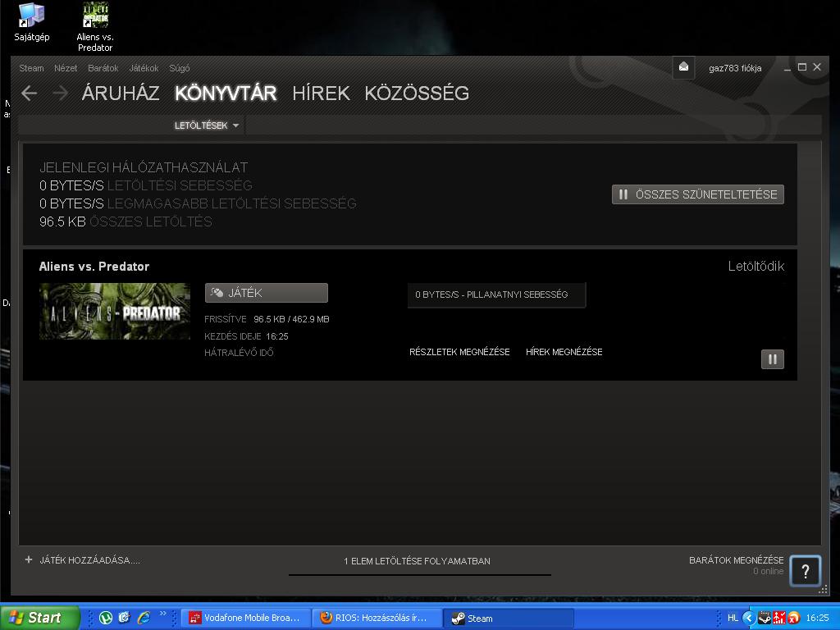This screenshot has height=630, width=840.
Task: Click the plus icon beside Játék hozzáadása
Action: pos(29,559)
